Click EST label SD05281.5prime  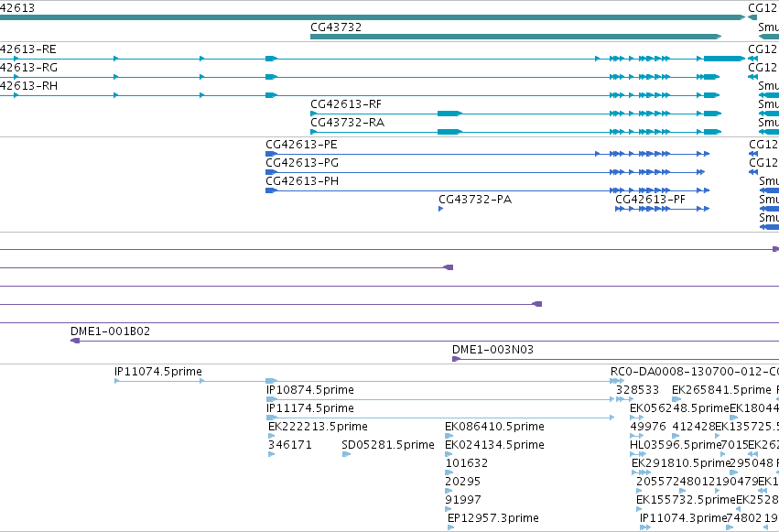(388, 445)
